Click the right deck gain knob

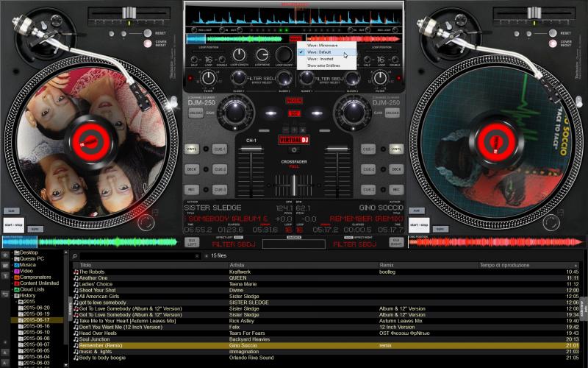(353, 112)
